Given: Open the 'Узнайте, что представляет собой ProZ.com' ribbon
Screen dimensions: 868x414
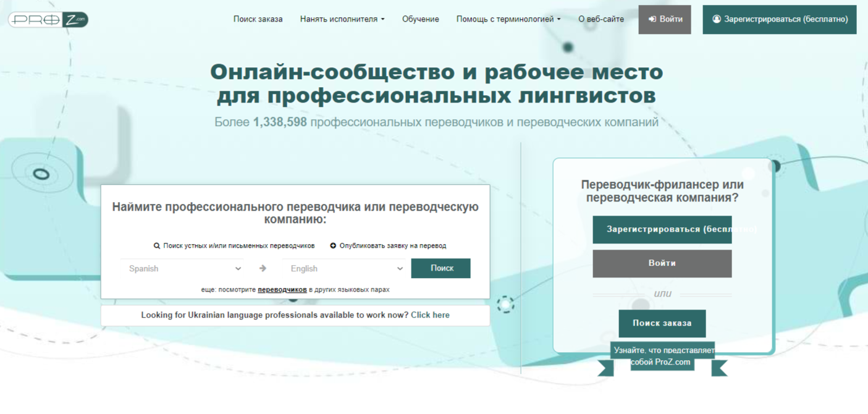Looking at the screenshot, I should (x=662, y=356).
